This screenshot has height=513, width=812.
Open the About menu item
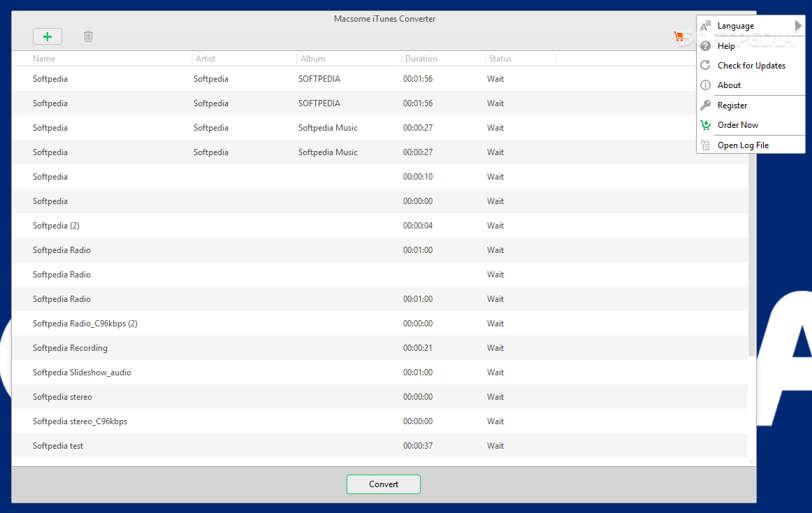(751, 85)
